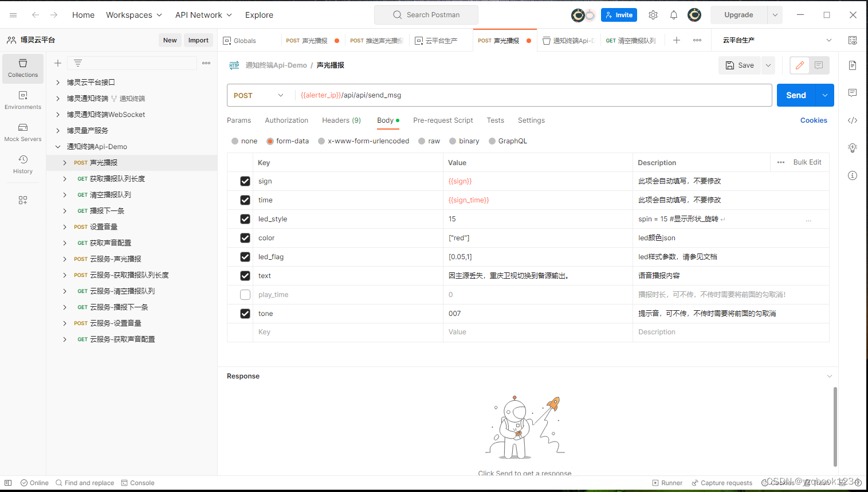Select GraphQL body type
The image size is (868, 492).
(x=492, y=141)
